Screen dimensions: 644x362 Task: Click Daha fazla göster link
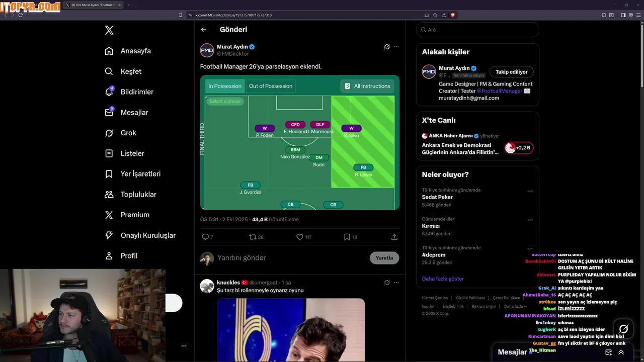click(x=443, y=279)
